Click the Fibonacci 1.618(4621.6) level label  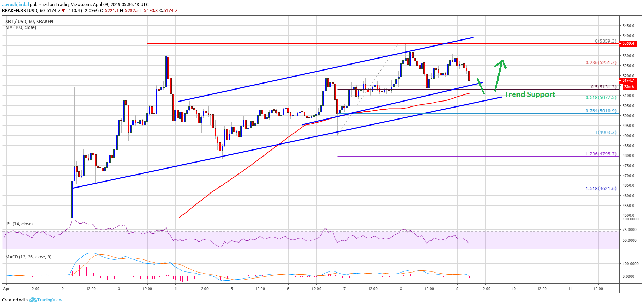coord(601,189)
